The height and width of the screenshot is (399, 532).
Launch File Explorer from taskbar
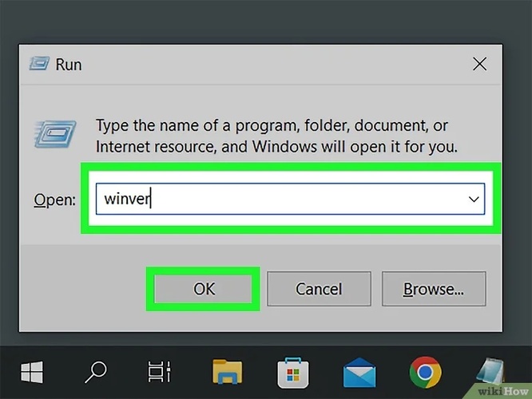point(228,372)
